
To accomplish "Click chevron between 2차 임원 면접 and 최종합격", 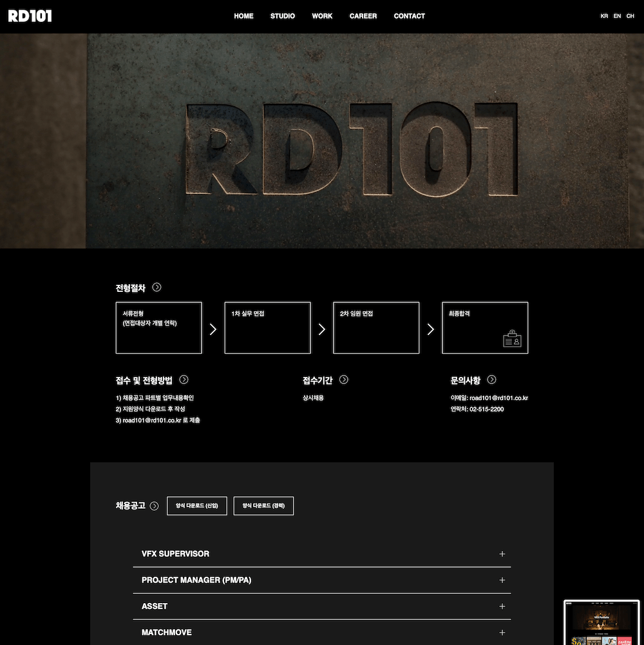I will [431, 329].
